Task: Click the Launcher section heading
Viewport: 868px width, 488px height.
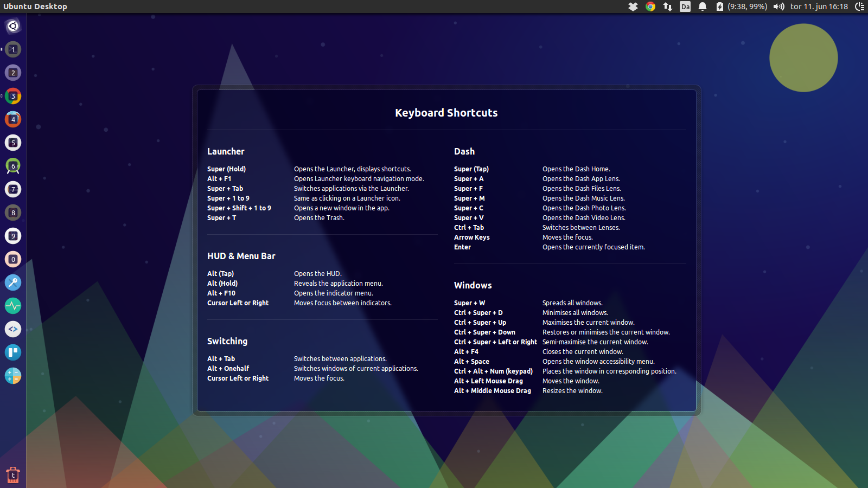Action: [226, 151]
